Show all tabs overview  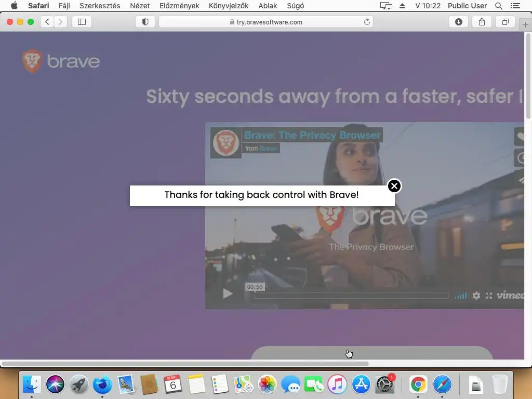point(506,22)
